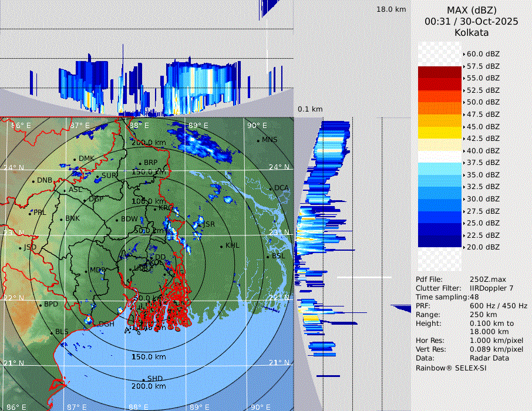Select the dark blue swatch above 20.0 dBZ
The width and height of the screenshot is (532, 411).
[439, 241]
